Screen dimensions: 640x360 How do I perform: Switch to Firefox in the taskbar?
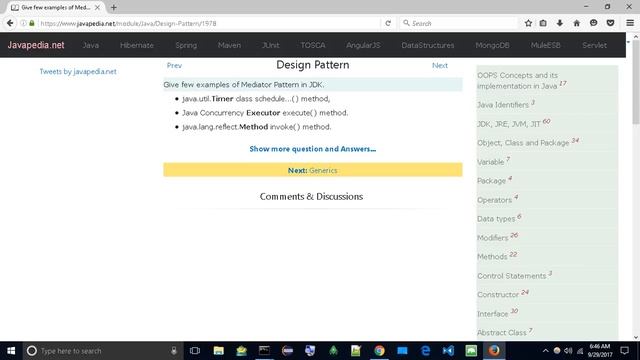tap(494, 351)
